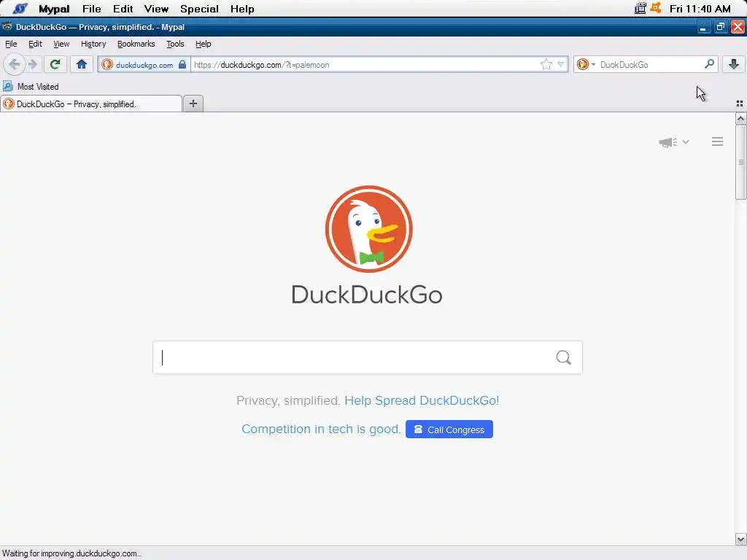Screen dimensions: 747x560
Task: Click the system logo icon in top bar
Action: tap(20, 9)
